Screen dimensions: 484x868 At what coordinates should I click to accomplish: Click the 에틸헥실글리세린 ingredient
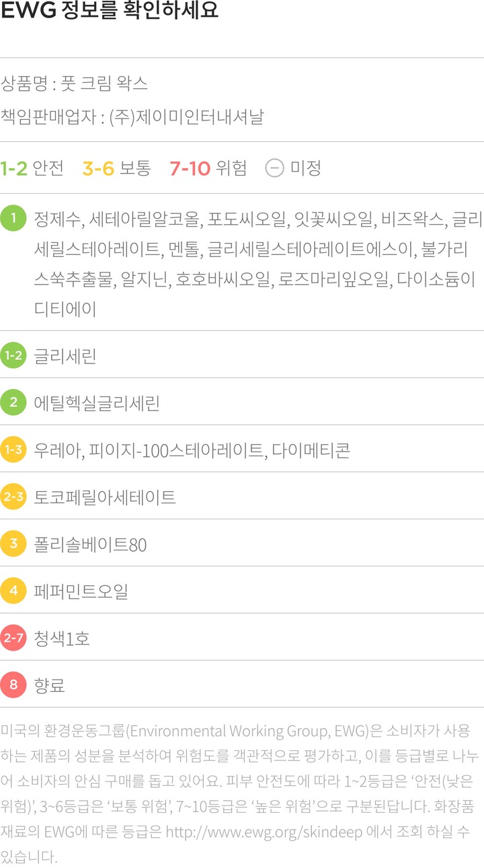click(97, 403)
